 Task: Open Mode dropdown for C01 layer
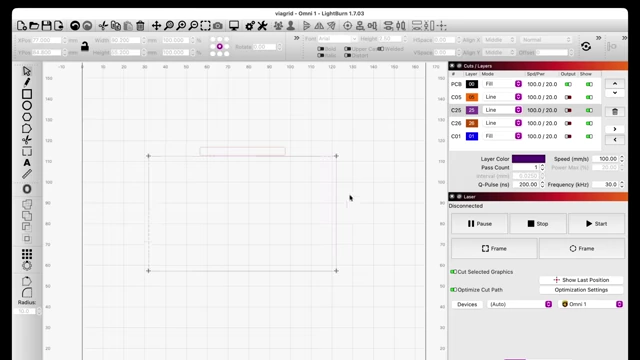point(502,136)
